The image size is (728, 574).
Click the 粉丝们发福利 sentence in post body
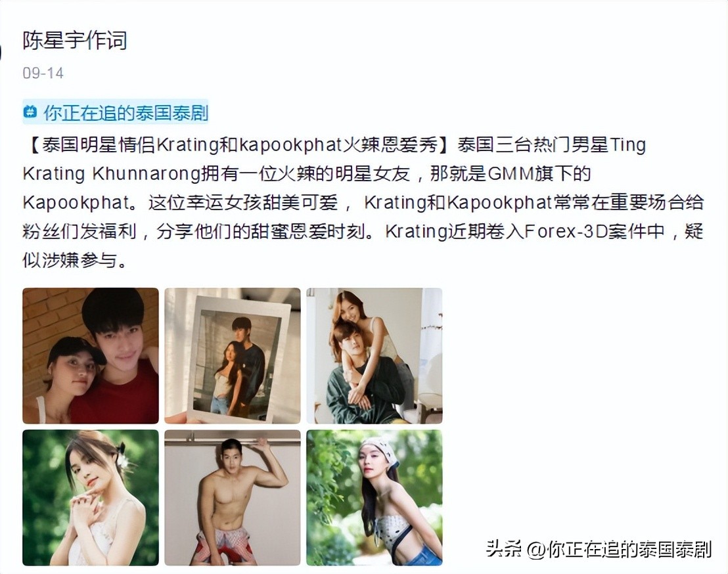(80, 231)
